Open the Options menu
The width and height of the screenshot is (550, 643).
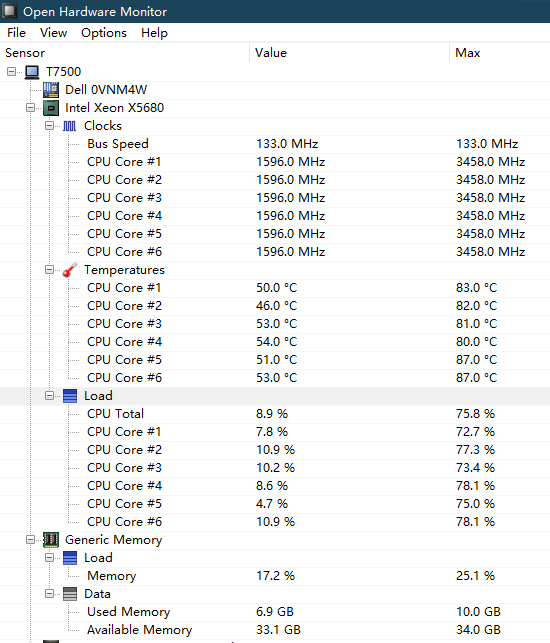click(x=104, y=33)
